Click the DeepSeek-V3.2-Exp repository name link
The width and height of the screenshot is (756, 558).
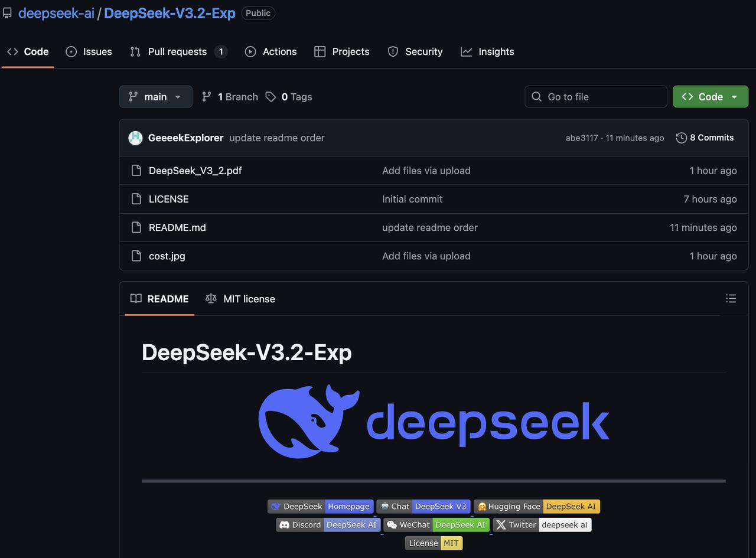click(170, 13)
